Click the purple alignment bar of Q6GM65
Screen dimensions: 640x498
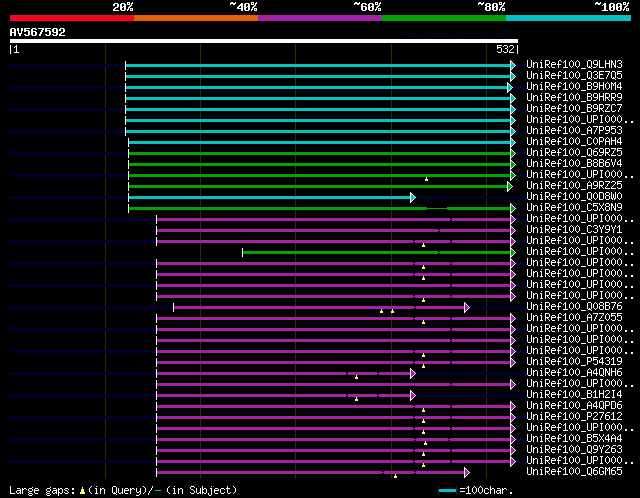[x=310, y=473]
